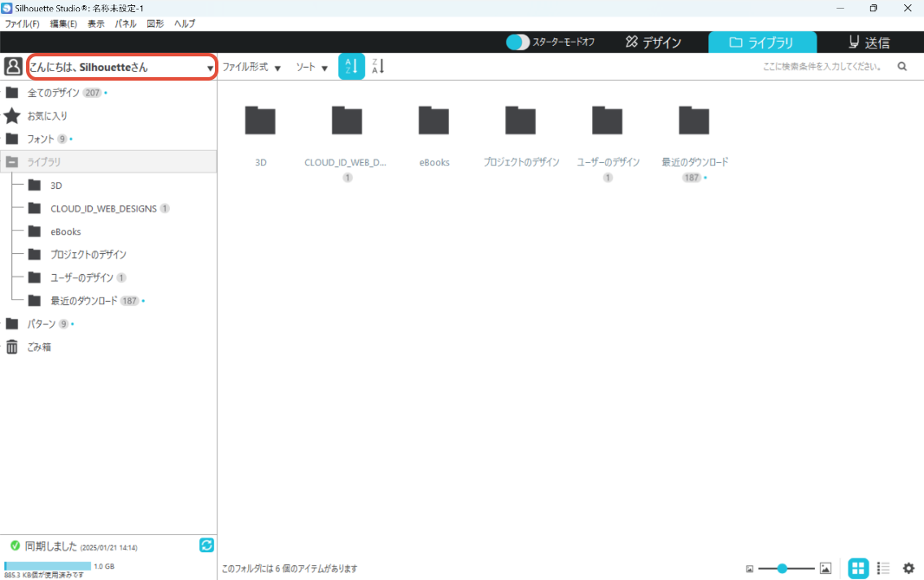
Task: Switch to ライブラリ tab
Action: (x=762, y=42)
